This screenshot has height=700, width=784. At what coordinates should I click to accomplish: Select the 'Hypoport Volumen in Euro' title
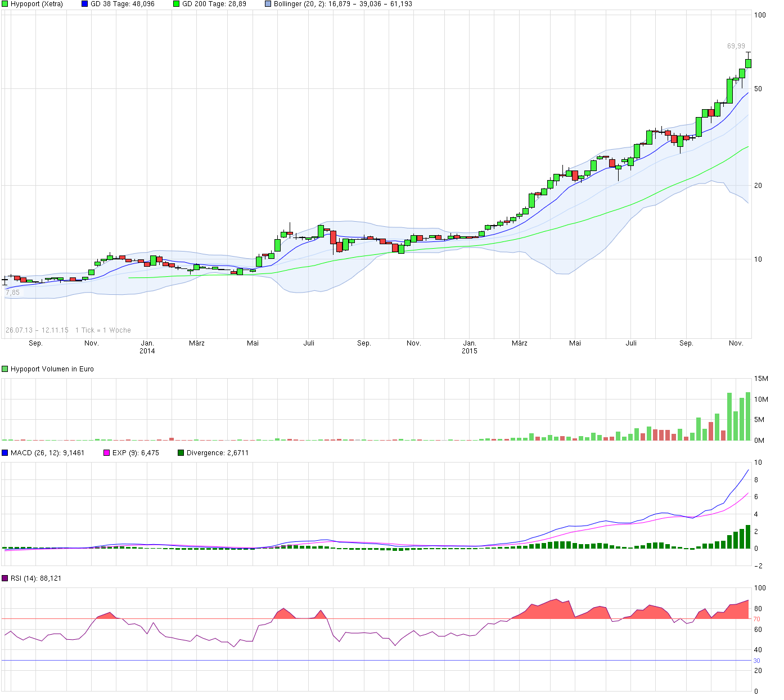click(x=52, y=369)
